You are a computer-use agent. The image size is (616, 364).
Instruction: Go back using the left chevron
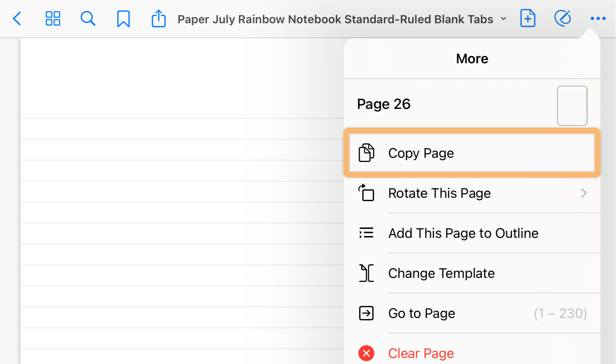pos(17,19)
